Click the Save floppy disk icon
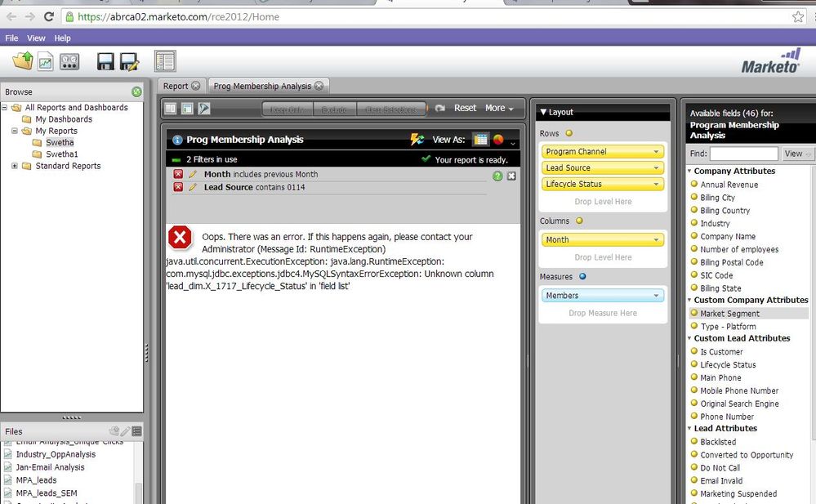 click(105, 61)
